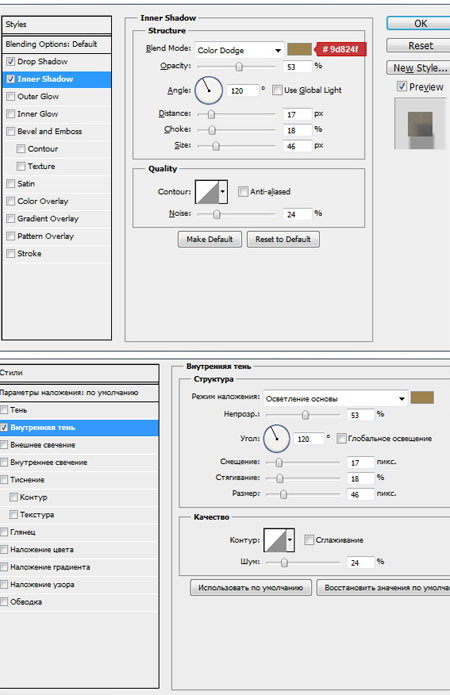This screenshot has height=695, width=450.
Task: Open the Контур picker dropdown arrow
Action: (290, 540)
